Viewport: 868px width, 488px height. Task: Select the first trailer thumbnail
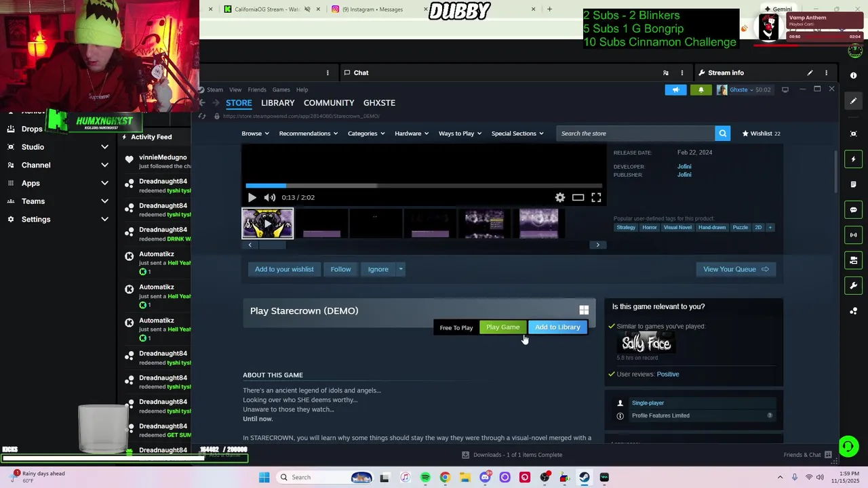point(268,224)
